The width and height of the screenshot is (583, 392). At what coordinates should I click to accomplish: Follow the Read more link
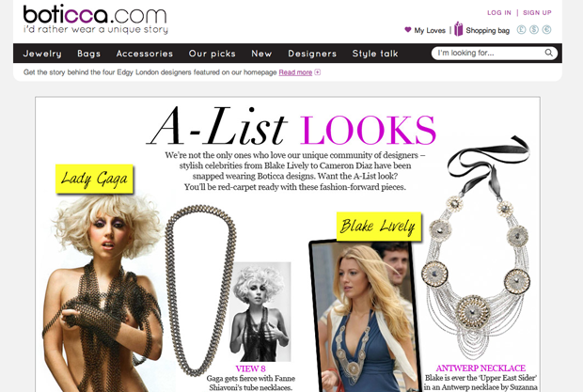(295, 72)
